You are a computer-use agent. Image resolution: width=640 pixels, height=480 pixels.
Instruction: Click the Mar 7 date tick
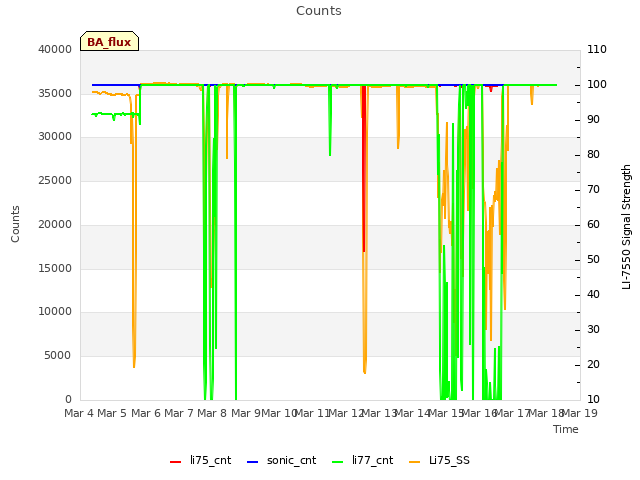179,413
